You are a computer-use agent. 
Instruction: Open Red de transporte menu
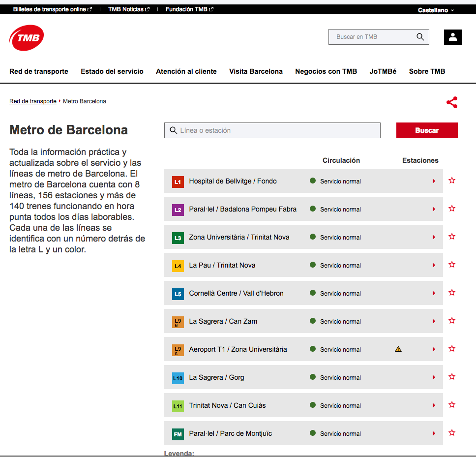[39, 71]
